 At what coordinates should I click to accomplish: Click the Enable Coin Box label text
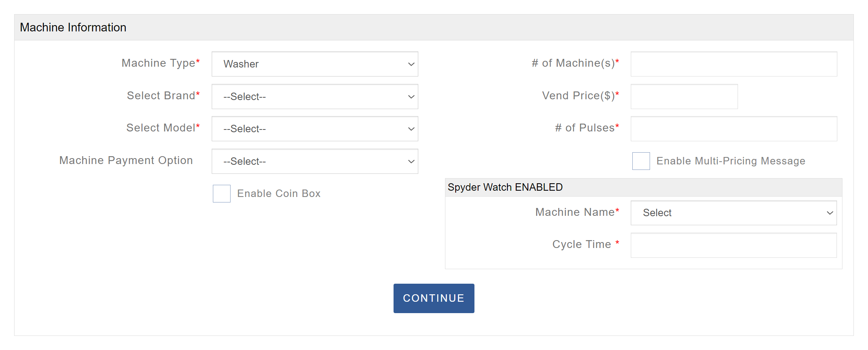279,193
